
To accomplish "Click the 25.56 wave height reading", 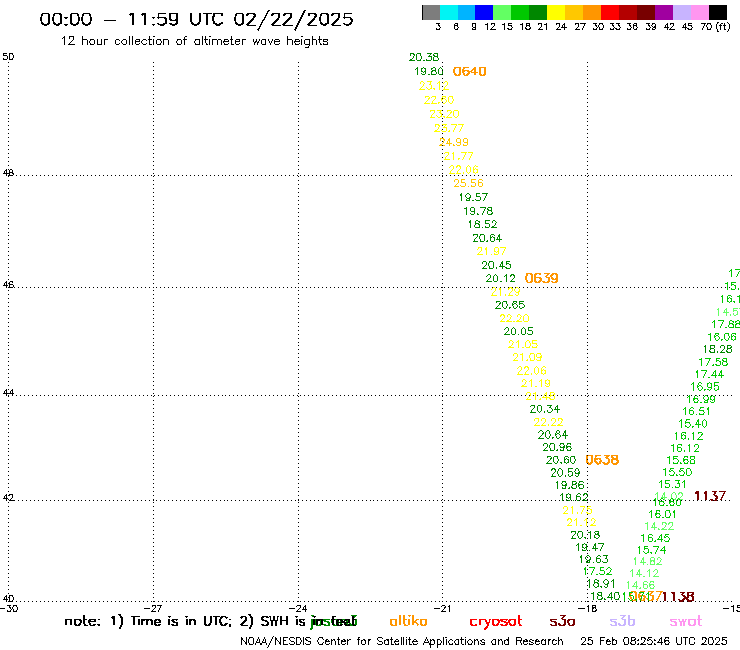I will pos(468,183).
